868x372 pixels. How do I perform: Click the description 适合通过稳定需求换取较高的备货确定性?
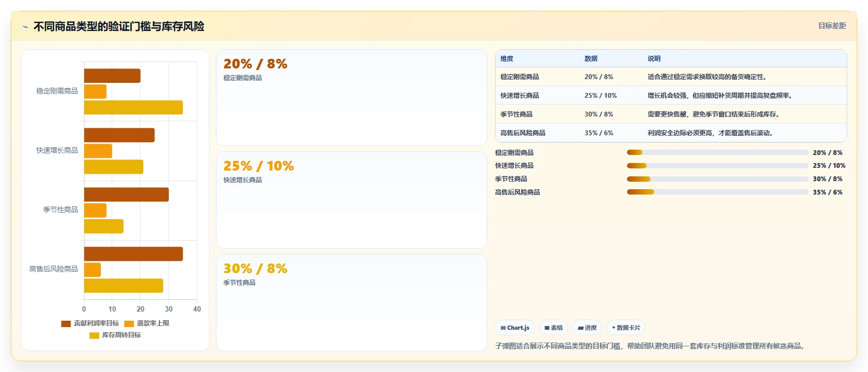(x=708, y=77)
